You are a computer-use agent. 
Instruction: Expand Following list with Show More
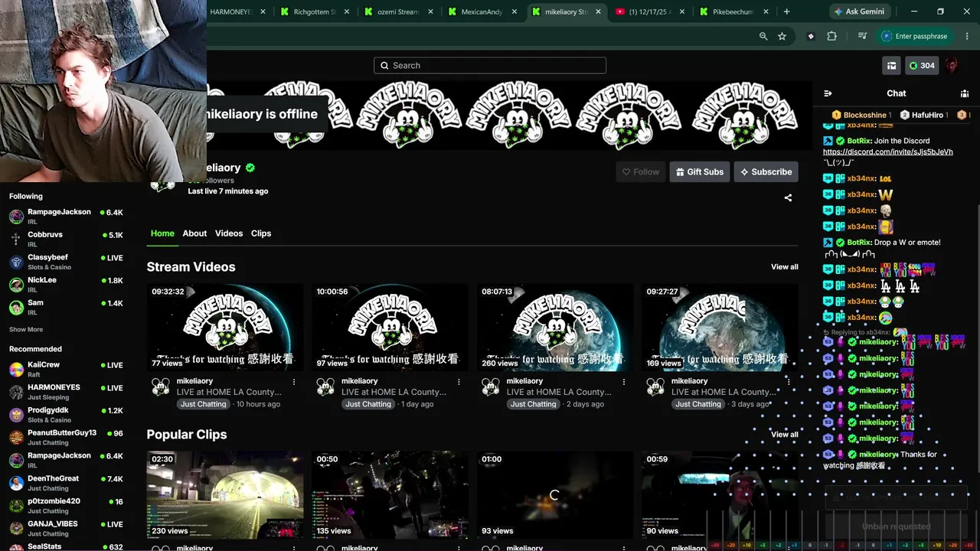26,330
